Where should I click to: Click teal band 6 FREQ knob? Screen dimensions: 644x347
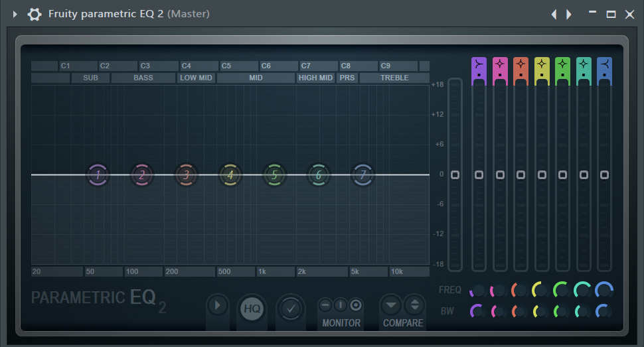(x=583, y=291)
